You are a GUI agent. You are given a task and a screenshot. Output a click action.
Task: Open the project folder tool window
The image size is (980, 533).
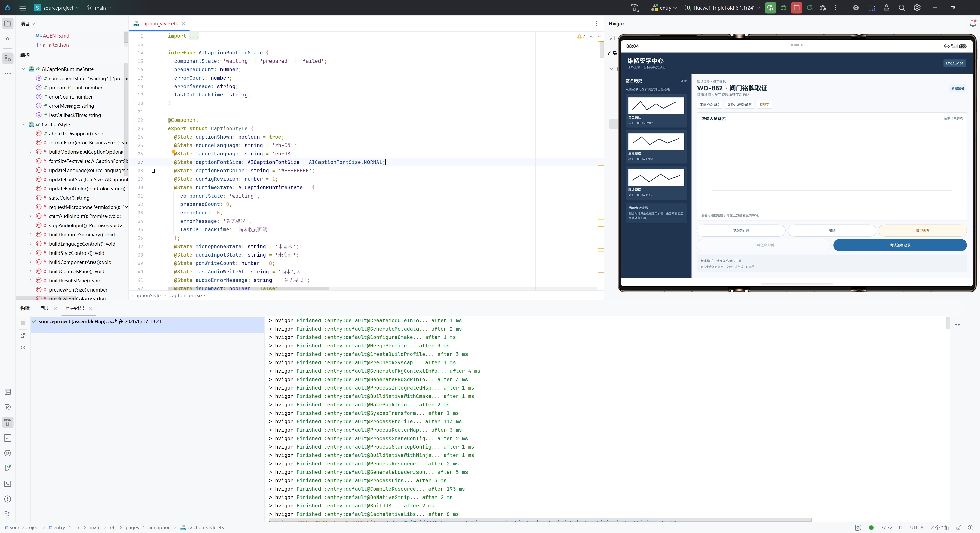point(8,23)
